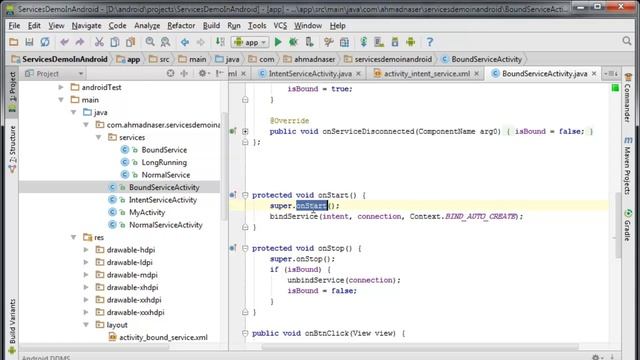Open the Maven Projects tool window
The image size is (640, 360).
628,166
